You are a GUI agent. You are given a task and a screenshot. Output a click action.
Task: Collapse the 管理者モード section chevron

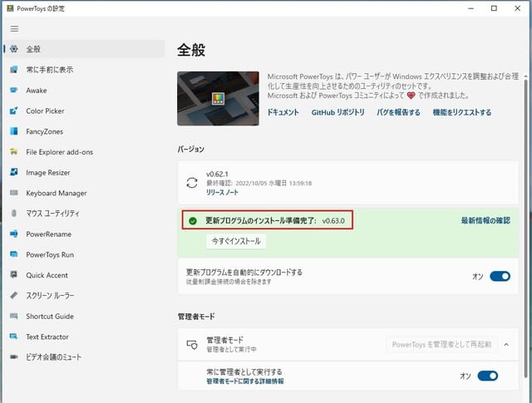[506, 344]
